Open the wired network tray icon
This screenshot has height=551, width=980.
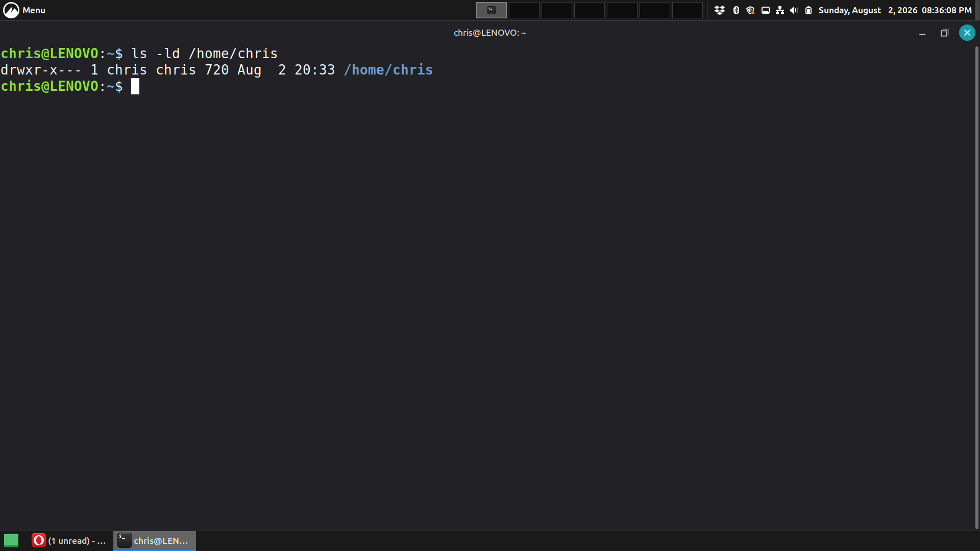780,10
